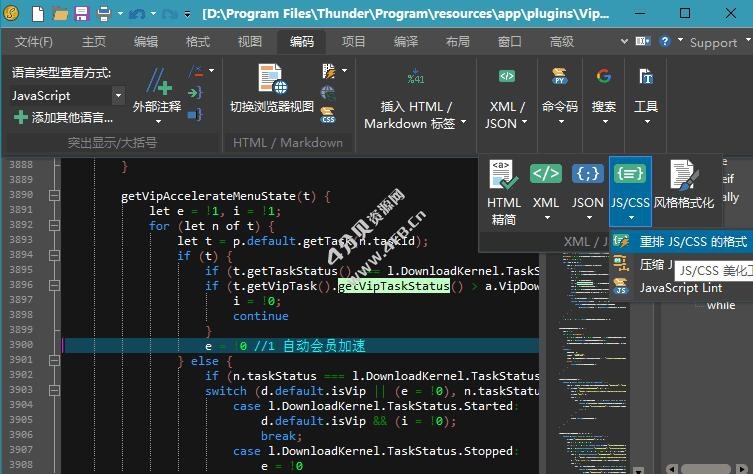Collapse the code fold at line 3890
The width and height of the screenshot is (753, 474).
click(54, 195)
